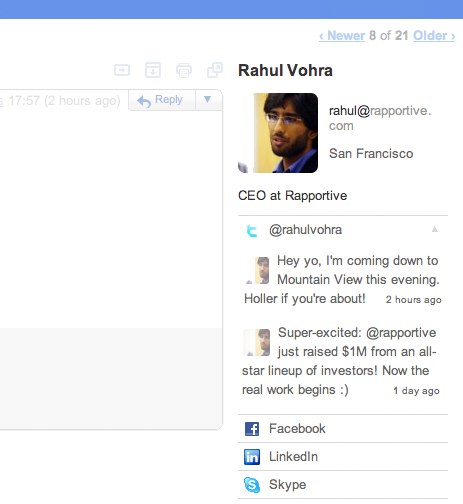
Task: Click the archive download icon
Action: (x=153, y=70)
